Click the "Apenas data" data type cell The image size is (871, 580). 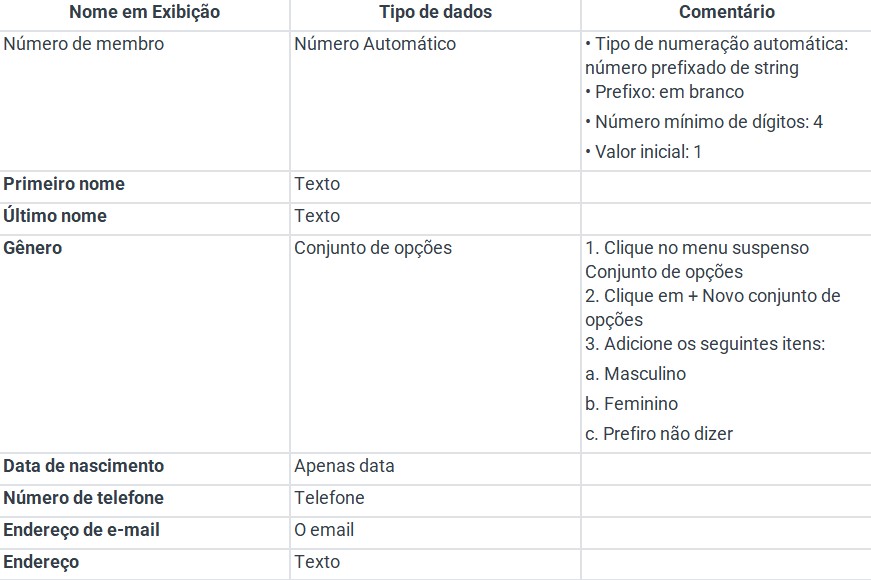pyautogui.click(x=344, y=466)
